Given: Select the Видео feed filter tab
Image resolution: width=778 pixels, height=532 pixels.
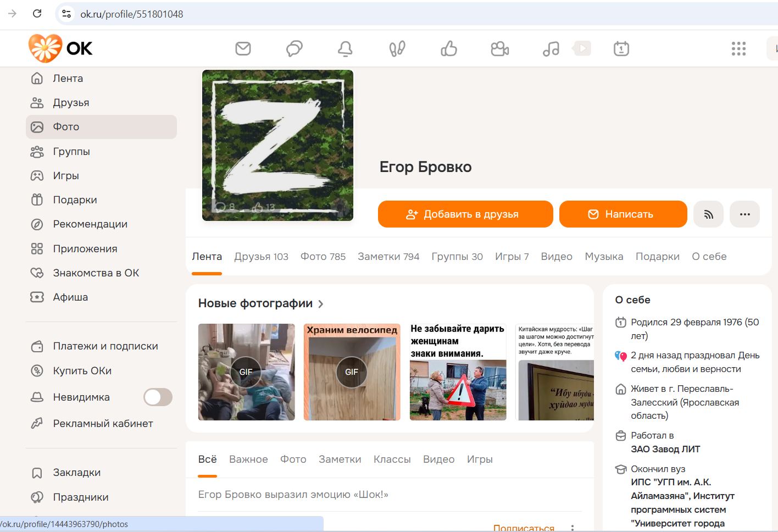Looking at the screenshot, I should [x=439, y=459].
